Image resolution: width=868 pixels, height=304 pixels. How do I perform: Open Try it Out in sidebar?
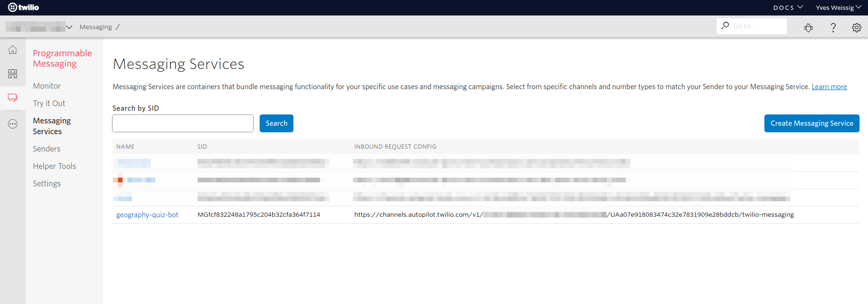tap(49, 103)
